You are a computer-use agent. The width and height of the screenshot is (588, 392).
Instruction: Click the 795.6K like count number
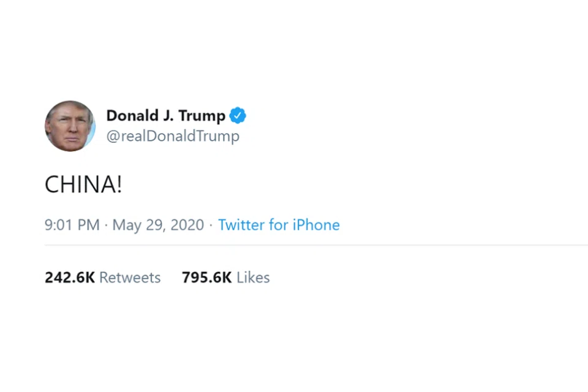pos(206,277)
